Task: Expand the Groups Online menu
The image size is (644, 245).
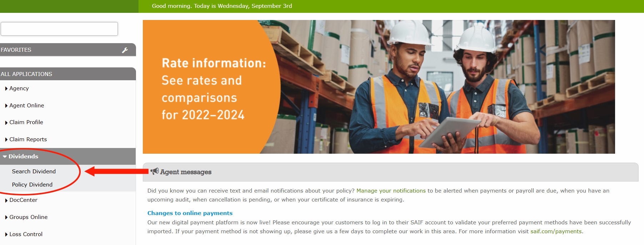Action: coord(28,217)
